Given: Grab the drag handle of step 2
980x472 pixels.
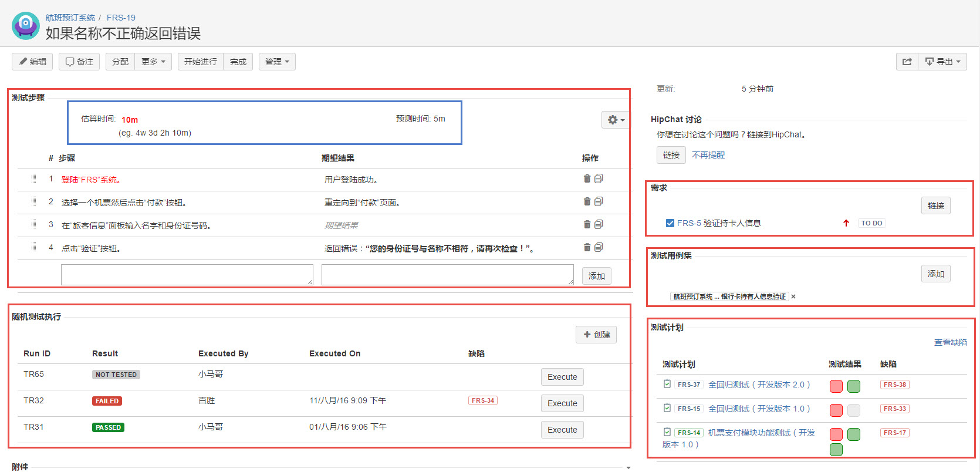Looking at the screenshot, I should [33, 201].
